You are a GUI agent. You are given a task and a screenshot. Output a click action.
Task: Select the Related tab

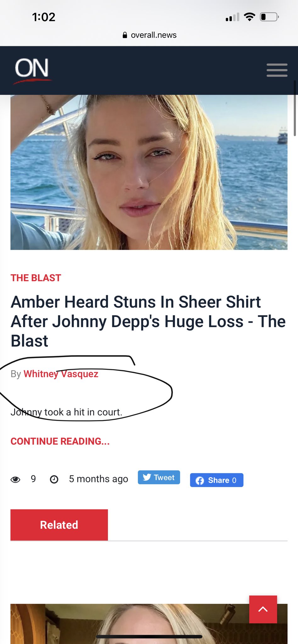tap(59, 525)
